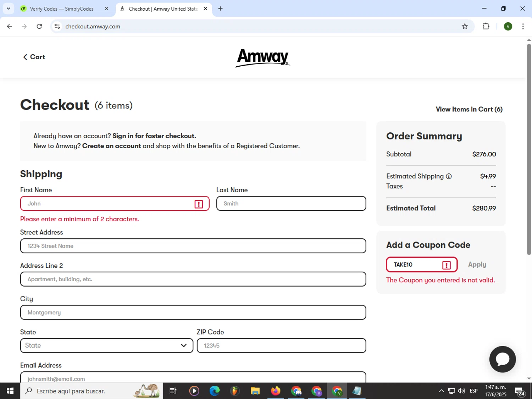Image resolution: width=532 pixels, height=399 pixels.
Task: Go back to Cart link
Action: coord(34,57)
